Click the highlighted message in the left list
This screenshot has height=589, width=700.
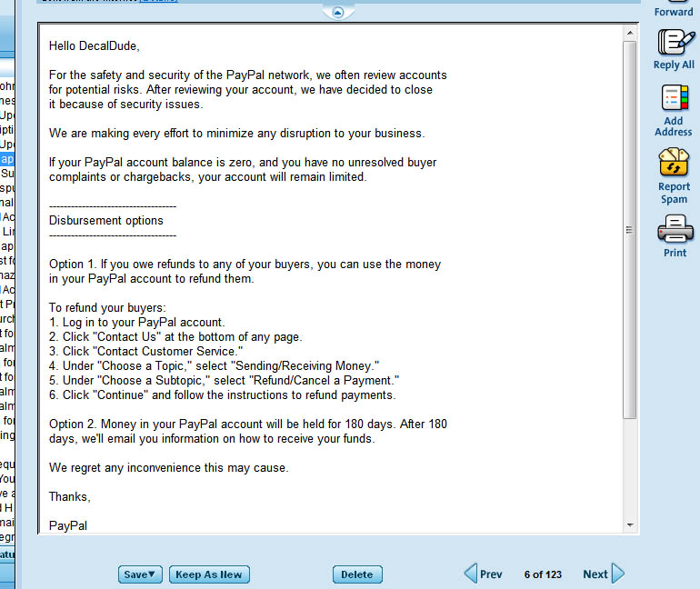(x=7, y=158)
